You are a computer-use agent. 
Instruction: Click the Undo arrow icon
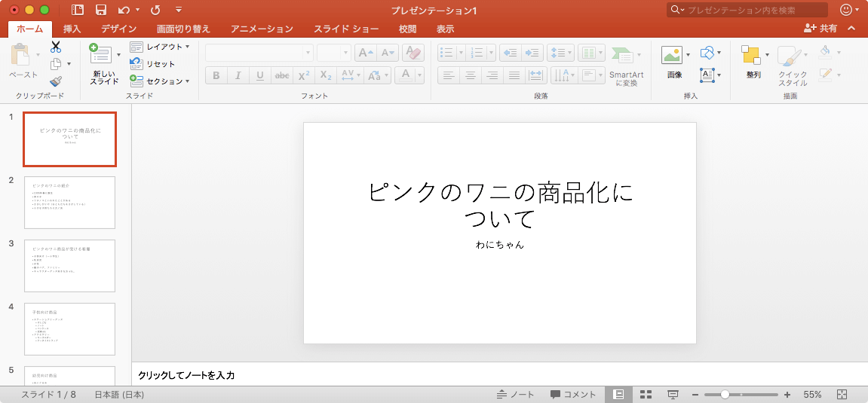tap(124, 11)
